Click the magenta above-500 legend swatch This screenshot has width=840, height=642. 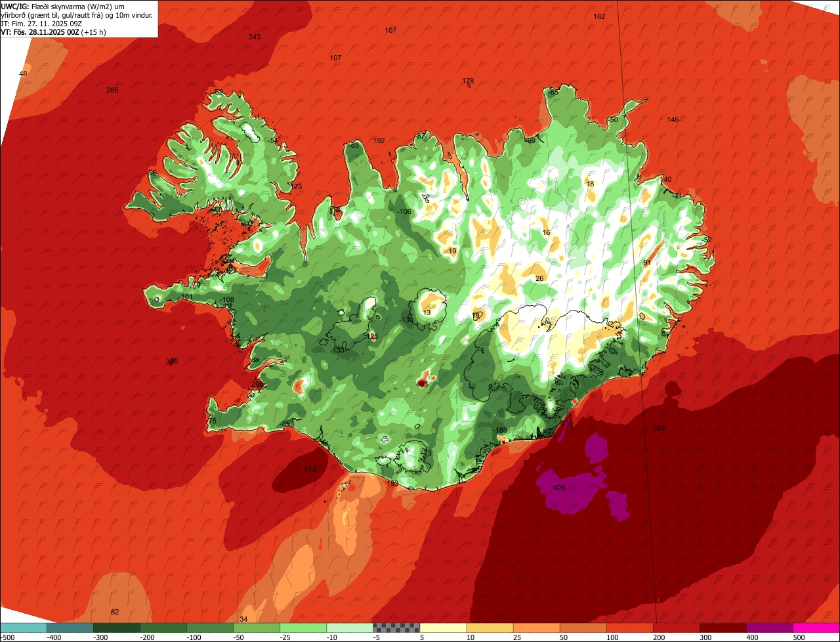click(816, 628)
